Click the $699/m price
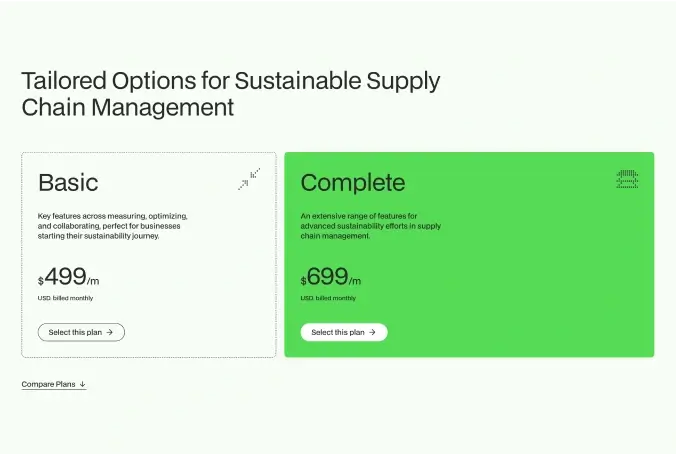This screenshot has height=454, width=676. pyautogui.click(x=331, y=278)
